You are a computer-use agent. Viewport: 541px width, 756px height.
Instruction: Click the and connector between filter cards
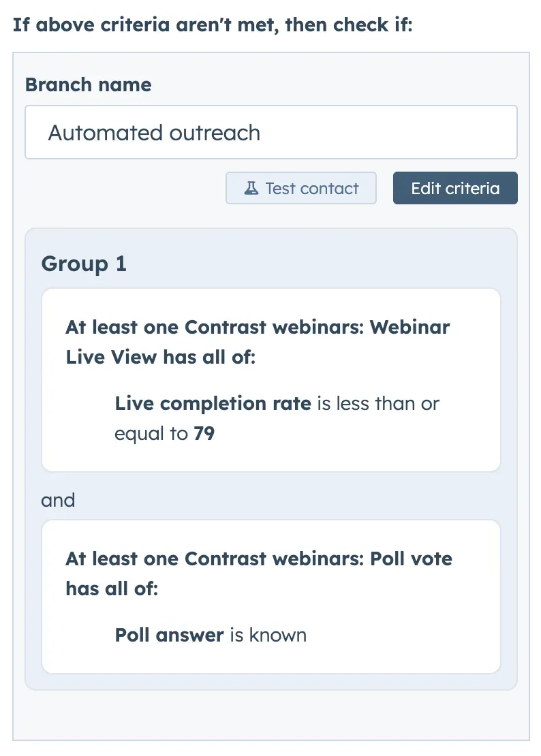click(58, 500)
